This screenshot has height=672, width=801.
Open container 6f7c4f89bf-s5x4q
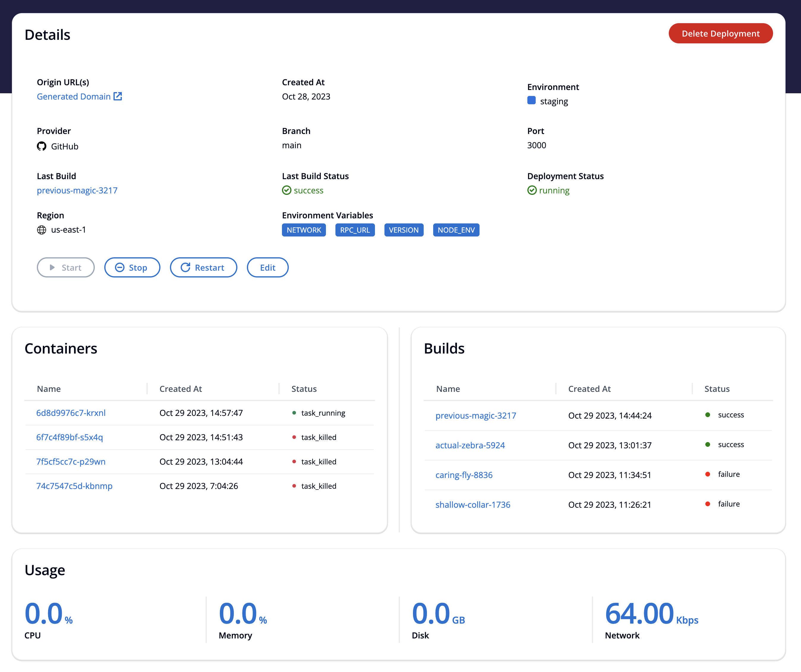[70, 437]
